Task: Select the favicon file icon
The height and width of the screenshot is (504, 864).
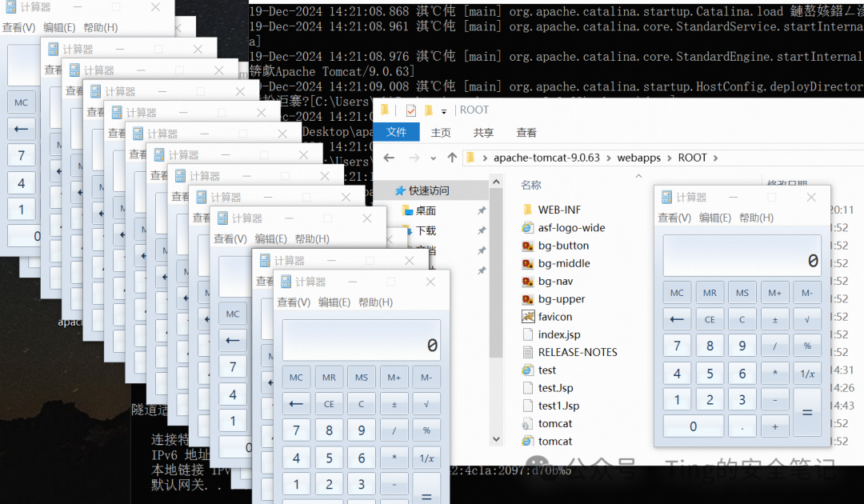Action: [x=528, y=317]
